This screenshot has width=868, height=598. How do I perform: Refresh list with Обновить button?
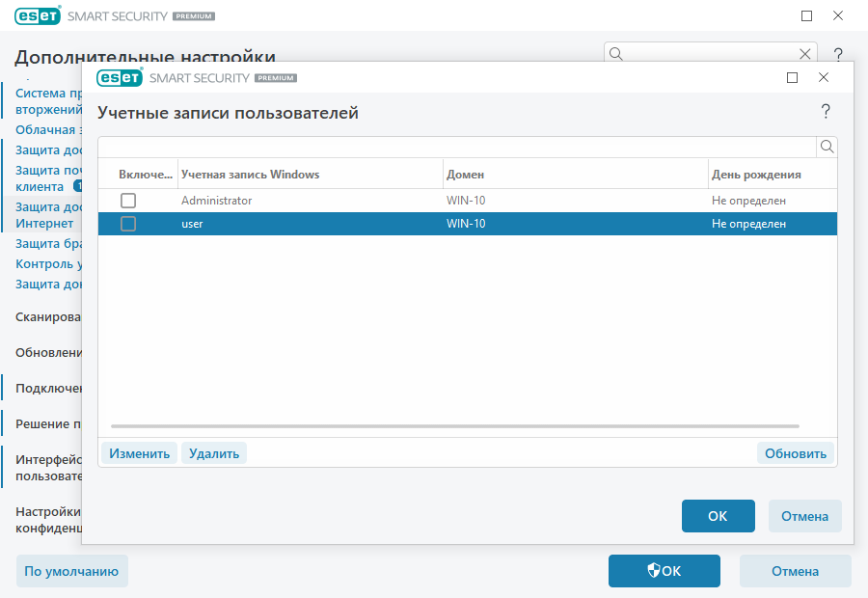(x=796, y=453)
